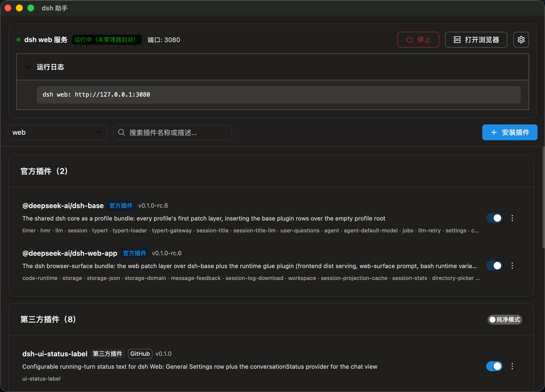The width and height of the screenshot is (545, 392).
Task: Click the dsh-base description text
Action: point(204,218)
